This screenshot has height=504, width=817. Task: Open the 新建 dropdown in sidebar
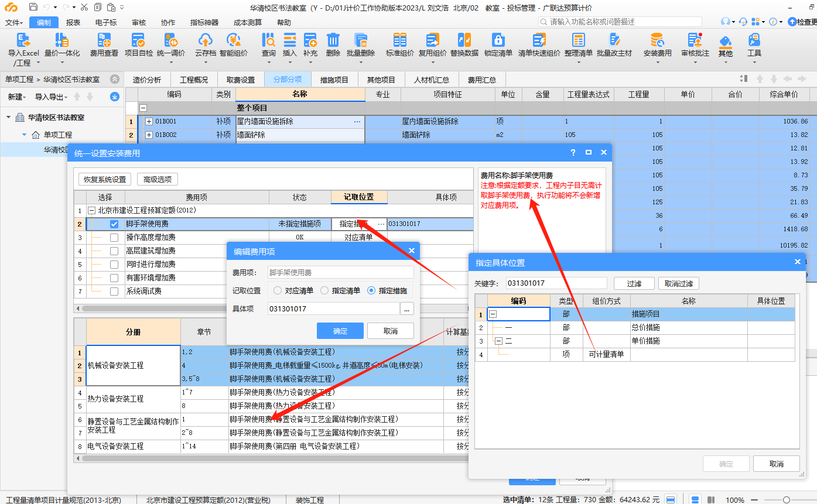pyautogui.click(x=17, y=97)
